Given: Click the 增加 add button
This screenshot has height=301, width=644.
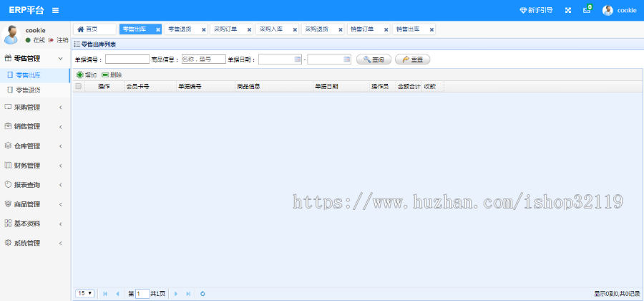Looking at the screenshot, I should [87, 75].
